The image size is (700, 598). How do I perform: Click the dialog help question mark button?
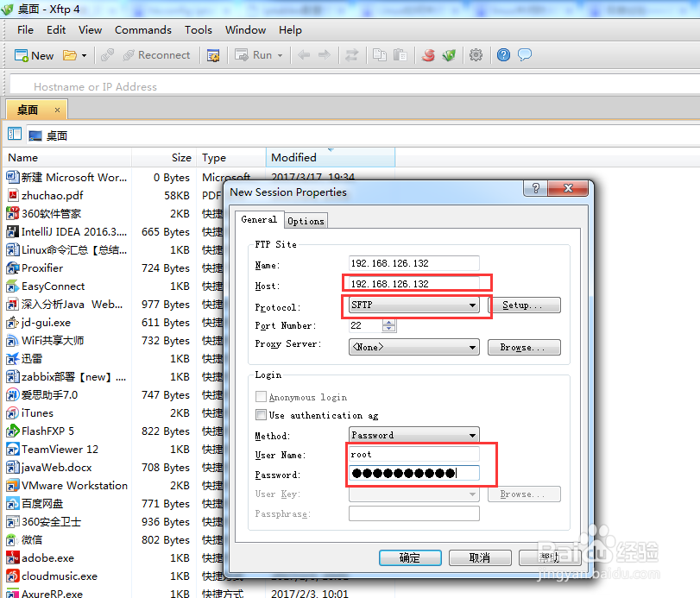pyautogui.click(x=536, y=188)
